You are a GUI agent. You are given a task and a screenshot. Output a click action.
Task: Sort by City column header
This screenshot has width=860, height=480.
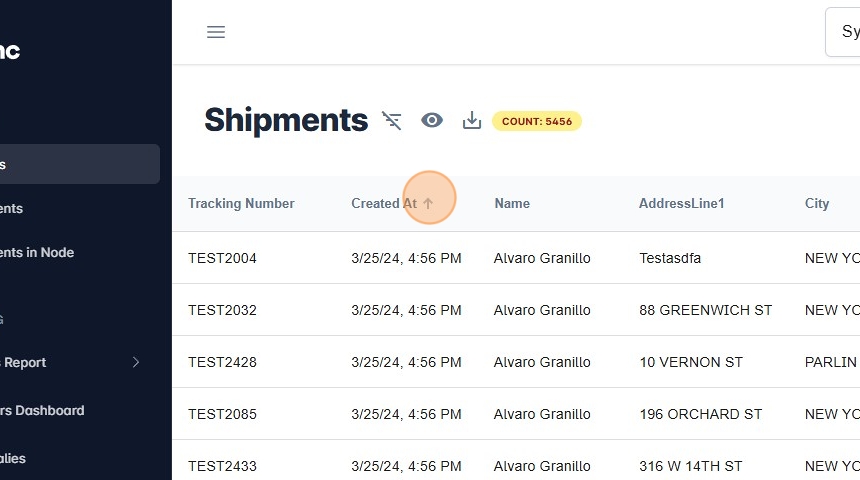coord(817,204)
